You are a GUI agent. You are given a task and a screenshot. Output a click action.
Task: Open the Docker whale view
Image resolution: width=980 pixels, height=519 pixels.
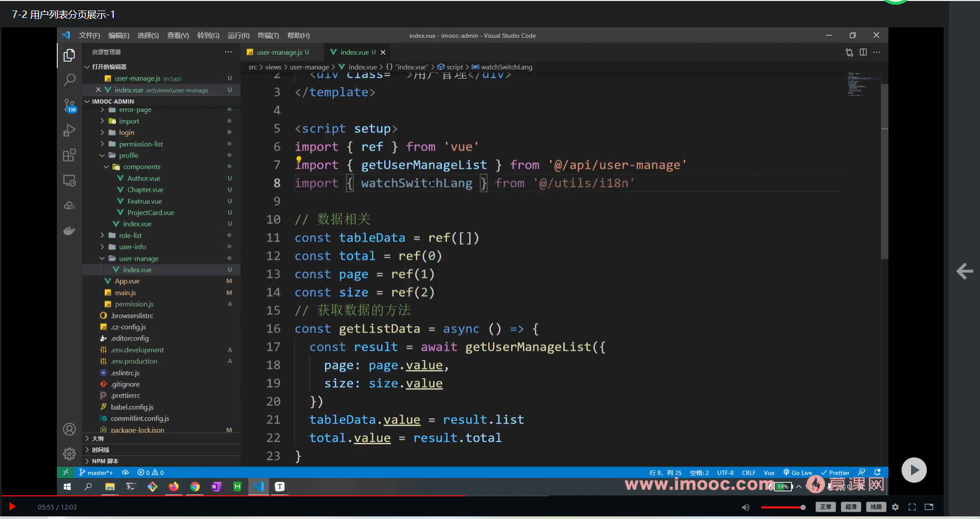69,231
